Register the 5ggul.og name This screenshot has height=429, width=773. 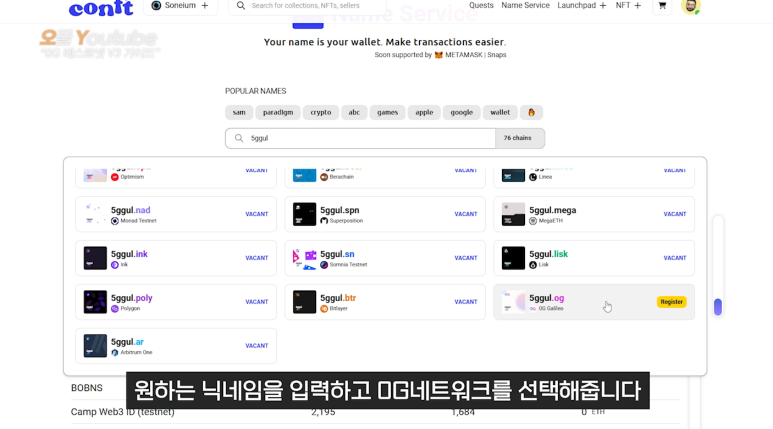671,302
